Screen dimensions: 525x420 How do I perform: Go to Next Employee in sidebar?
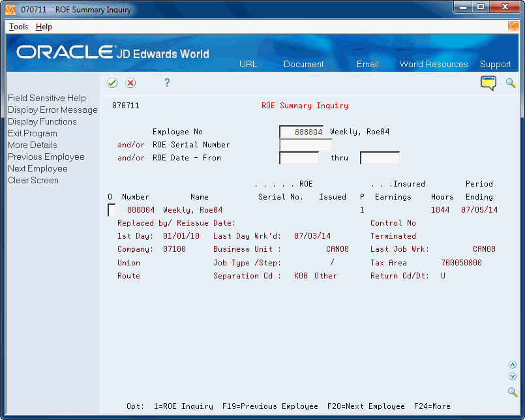38,168
